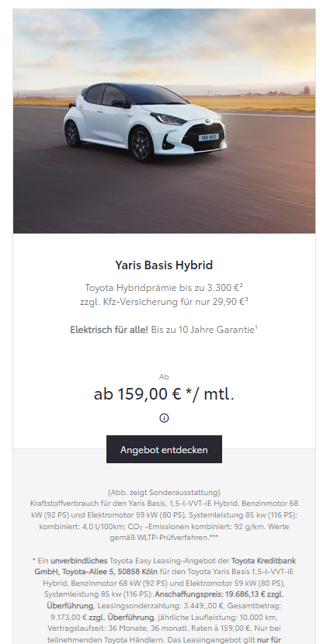Click the Toyota logo on the car grille
Screen dimensions: 320x644
207,121
